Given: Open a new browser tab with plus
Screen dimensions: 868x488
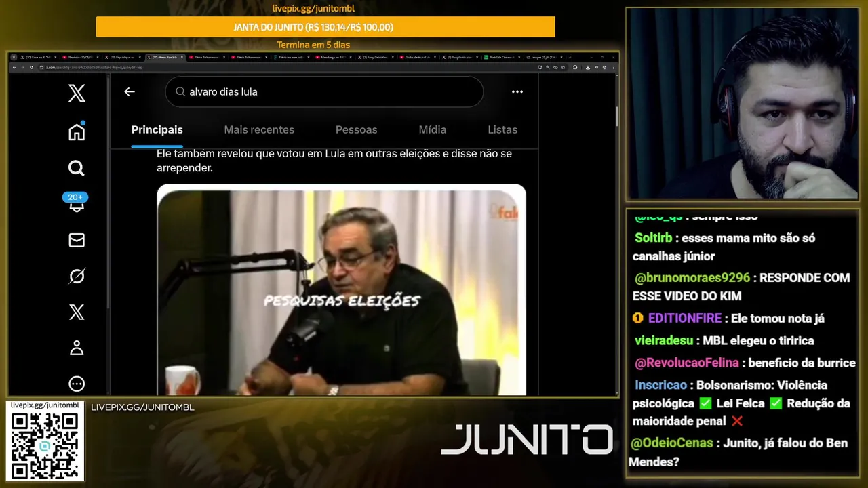Looking at the screenshot, I should pyautogui.click(x=570, y=57).
